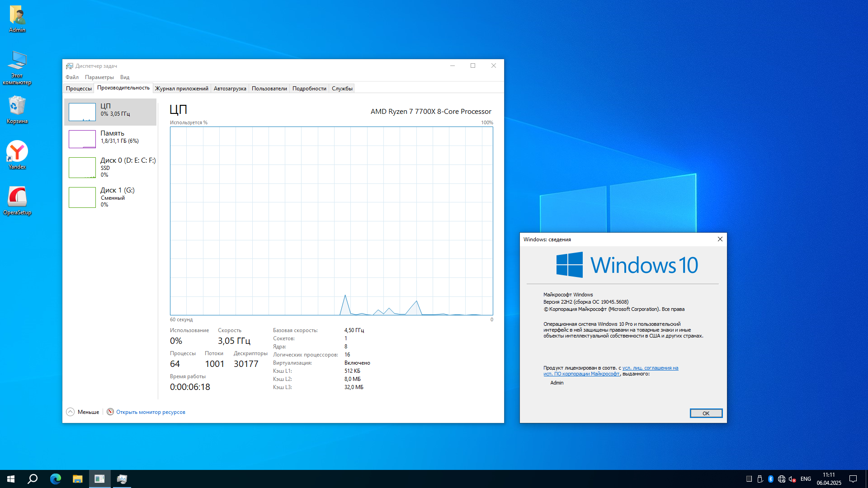
Task: Open File Explorer from the taskbar
Action: [77, 479]
